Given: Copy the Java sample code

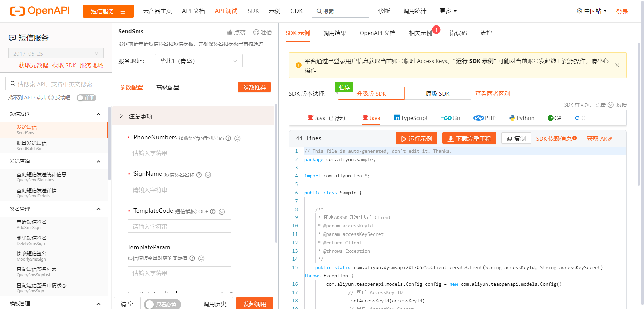Looking at the screenshot, I should 516,138.
